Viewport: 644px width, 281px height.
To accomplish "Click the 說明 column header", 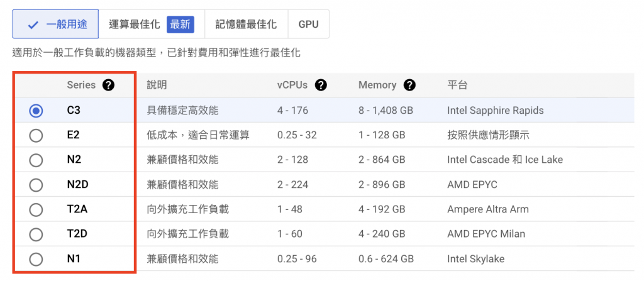I will pos(157,85).
